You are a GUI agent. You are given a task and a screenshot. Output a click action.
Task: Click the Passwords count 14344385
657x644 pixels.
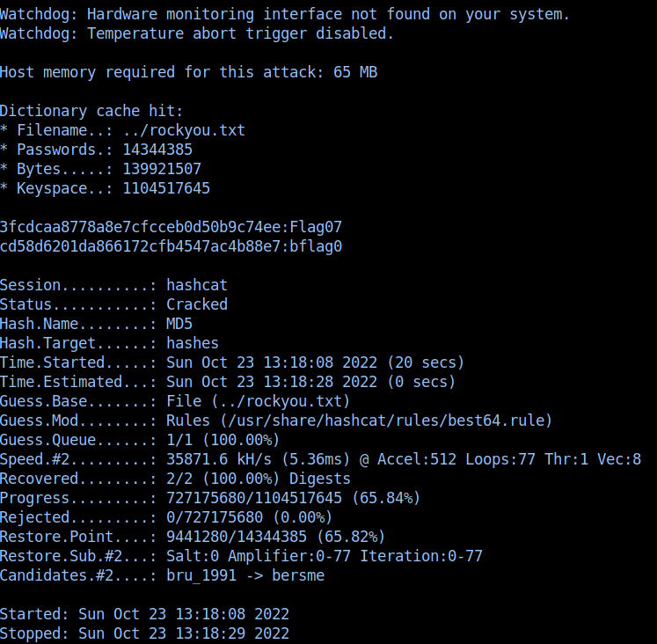click(157, 150)
